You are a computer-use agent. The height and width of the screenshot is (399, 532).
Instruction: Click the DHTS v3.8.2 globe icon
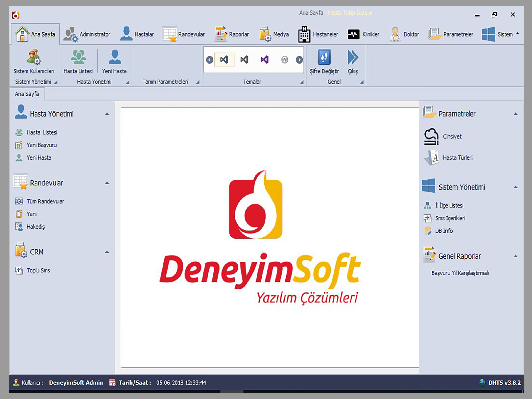[482, 383]
